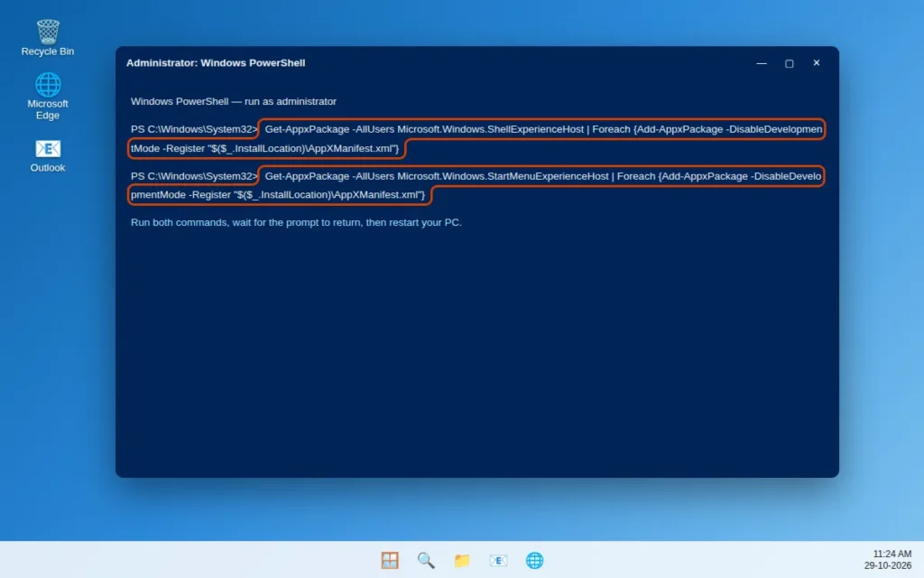This screenshot has width=924, height=578.
Task: Open the Edge globe icon on taskbar
Action: [x=534, y=560]
